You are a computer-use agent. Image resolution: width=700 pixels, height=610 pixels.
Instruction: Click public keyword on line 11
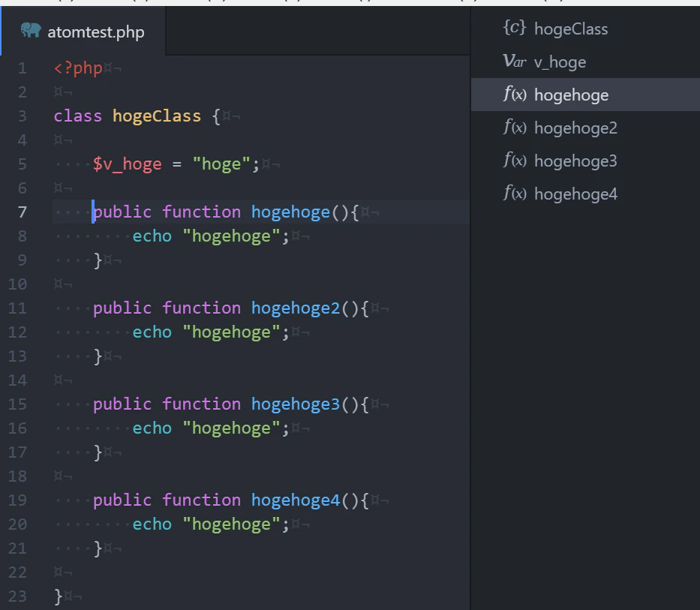(122, 308)
